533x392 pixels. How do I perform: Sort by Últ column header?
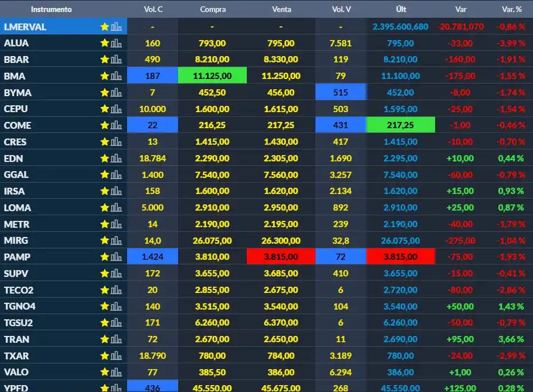[x=401, y=9]
